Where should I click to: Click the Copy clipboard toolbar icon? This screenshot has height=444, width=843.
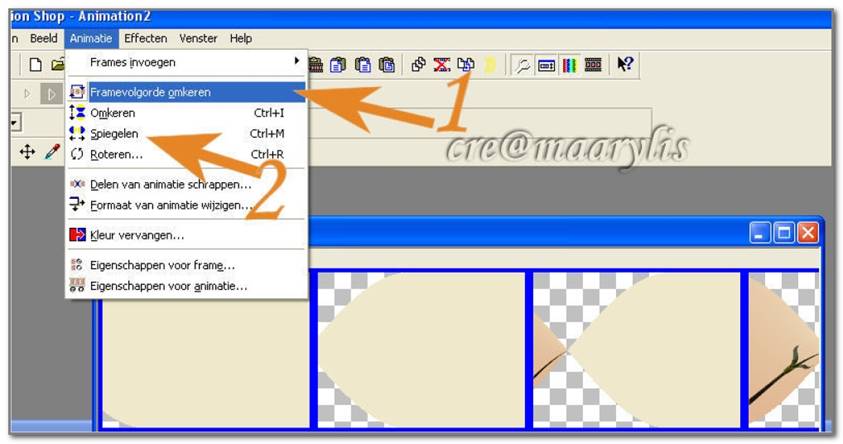coord(338,65)
